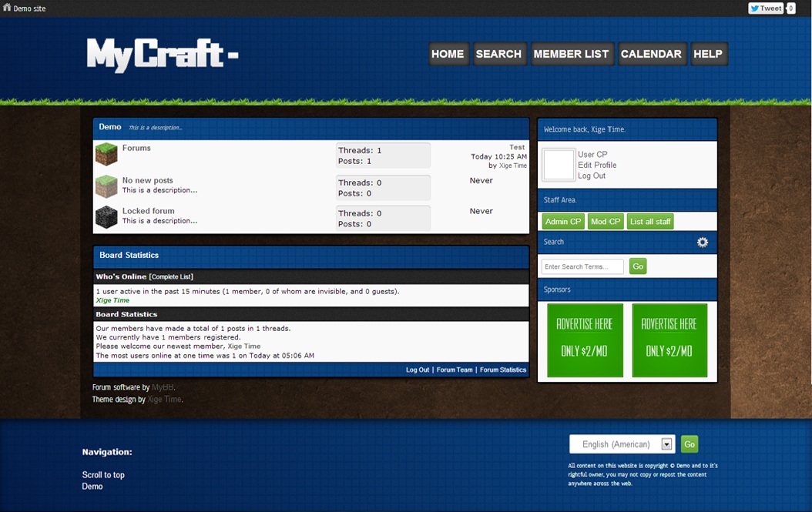The width and height of the screenshot is (812, 512).
Task: Click the Go button beside the language selector
Action: click(690, 444)
